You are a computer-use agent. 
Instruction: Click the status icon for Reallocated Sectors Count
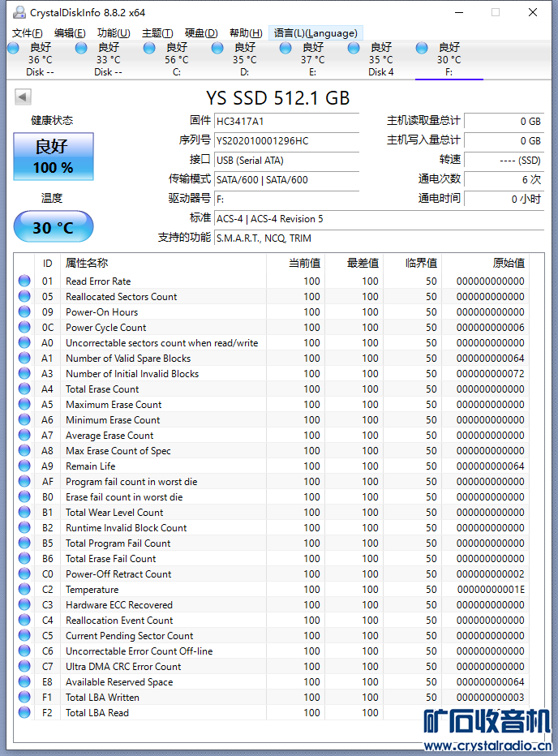point(24,296)
